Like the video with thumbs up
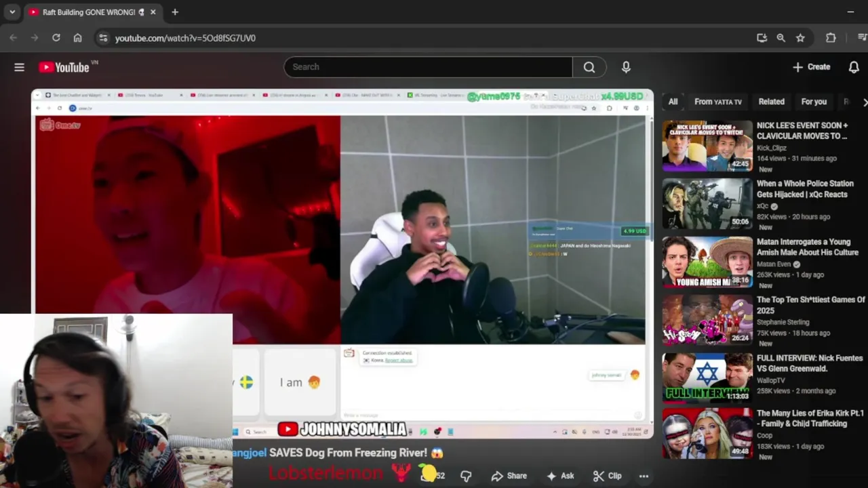This screenshot has height=488, width=868. click(x=432, y=476)
